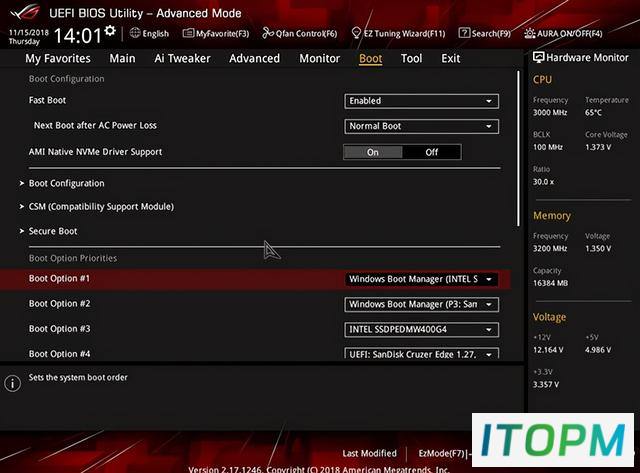640x473 pixels.
Task: Click the memory voltage 1.350 V value
Action: [598, 248]
